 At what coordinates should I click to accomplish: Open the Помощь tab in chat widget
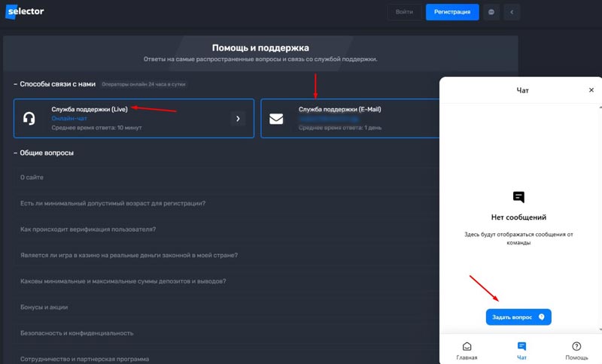576,350
